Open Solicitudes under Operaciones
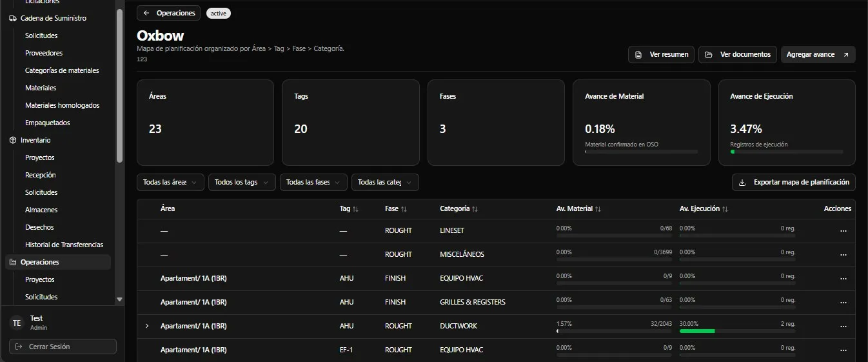868x362 pixels. tap(41, 297)
